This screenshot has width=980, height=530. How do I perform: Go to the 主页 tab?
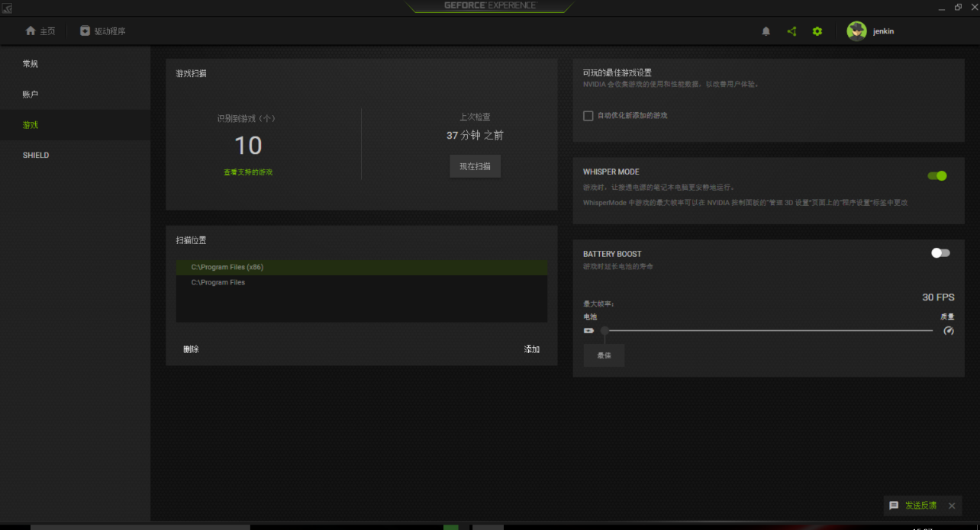(x=40, y=31)
